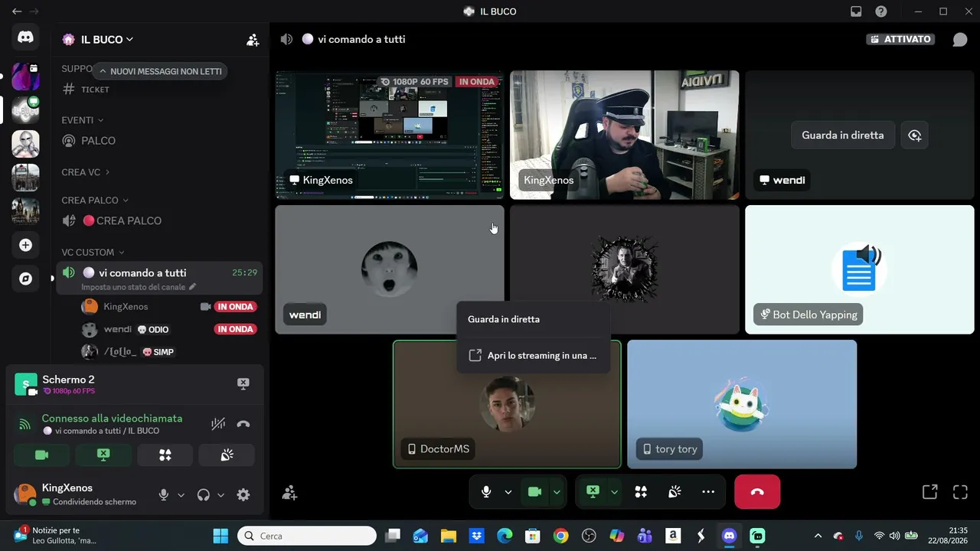Open soundboard from the call control bar
This screenshot has height=551, width=980.
(675, 492)
